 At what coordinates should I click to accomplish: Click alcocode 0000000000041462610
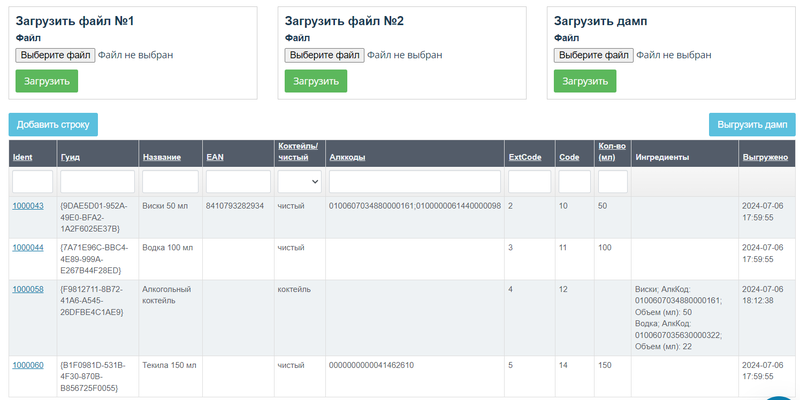[x=371, y=365]
